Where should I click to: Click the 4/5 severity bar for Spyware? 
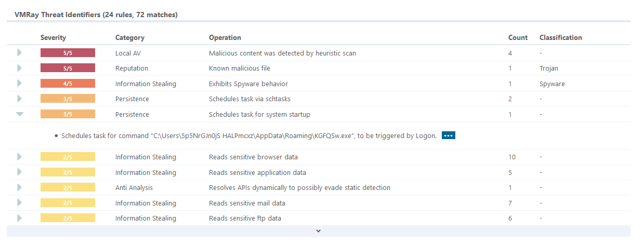click(x=68, y=84)
